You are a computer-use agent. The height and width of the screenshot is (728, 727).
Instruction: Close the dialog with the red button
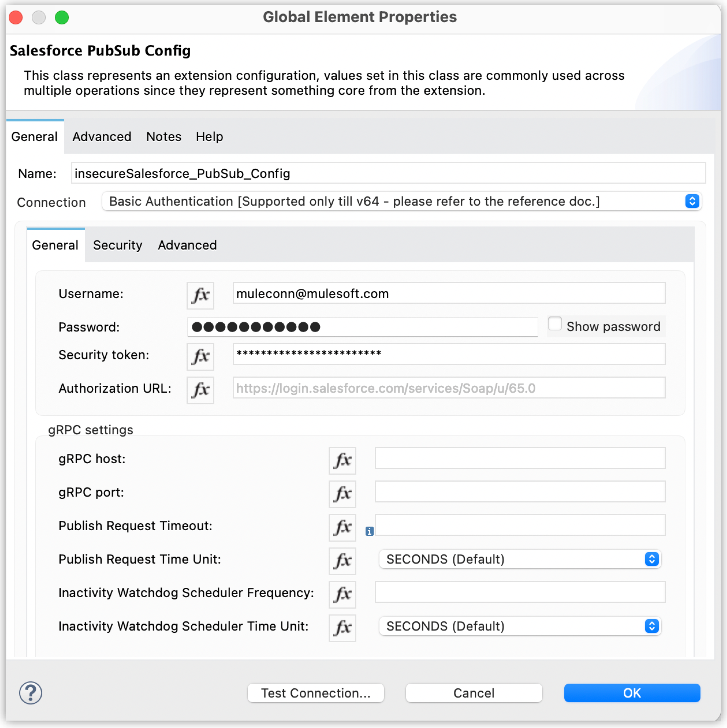click(16, 17)
